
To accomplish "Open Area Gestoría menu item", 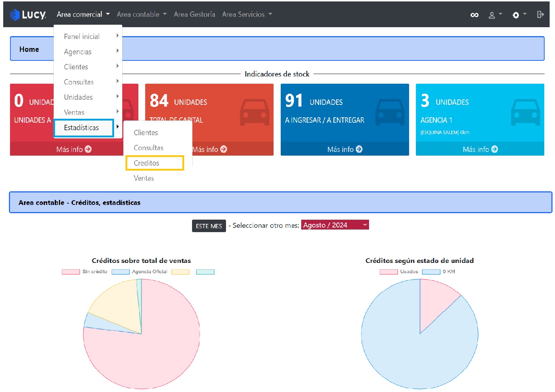I will click(194, 14).
